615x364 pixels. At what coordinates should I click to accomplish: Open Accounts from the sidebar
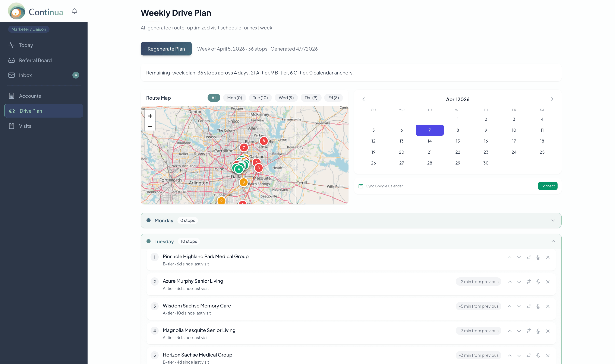click(30, 96)
